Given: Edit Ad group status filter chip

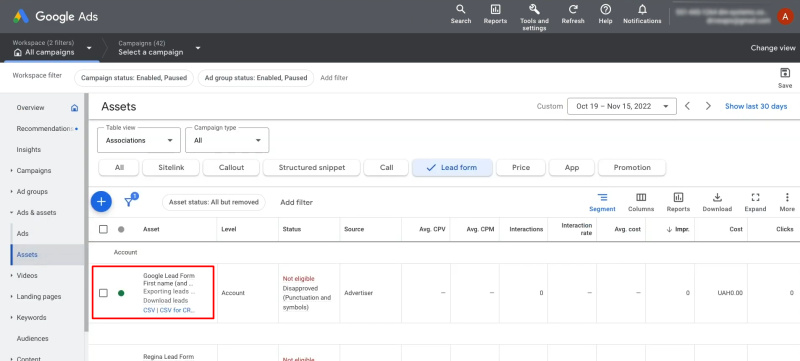Looking at the screenshot, I should [256, 78].
